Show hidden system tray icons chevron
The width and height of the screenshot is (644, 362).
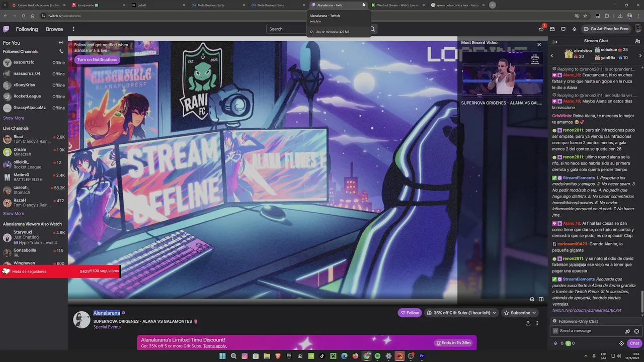click(586, 356)
